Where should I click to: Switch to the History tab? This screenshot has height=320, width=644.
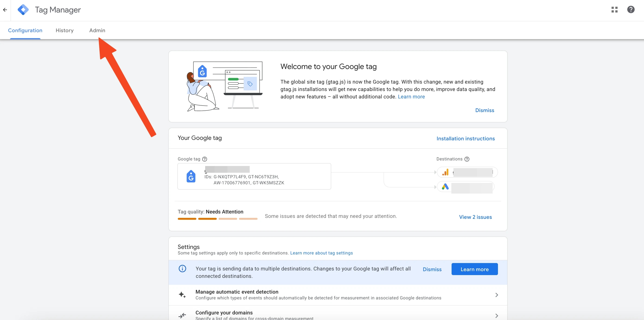(64, 31)
